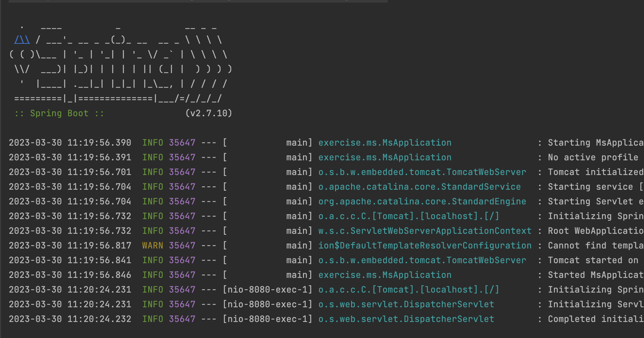Click the 'Completed initiali' message
Viewport: 644px width, 338px height.
[x=596, y=319]
